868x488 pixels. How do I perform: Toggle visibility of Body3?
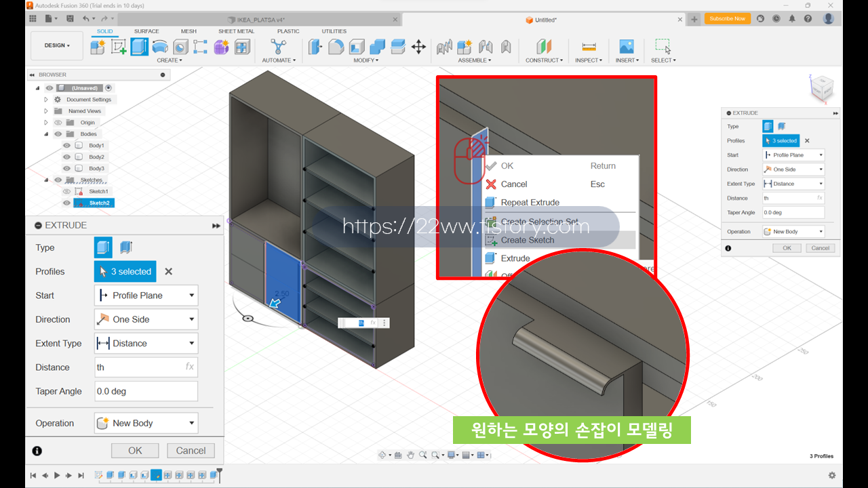(x=66, y=169)
